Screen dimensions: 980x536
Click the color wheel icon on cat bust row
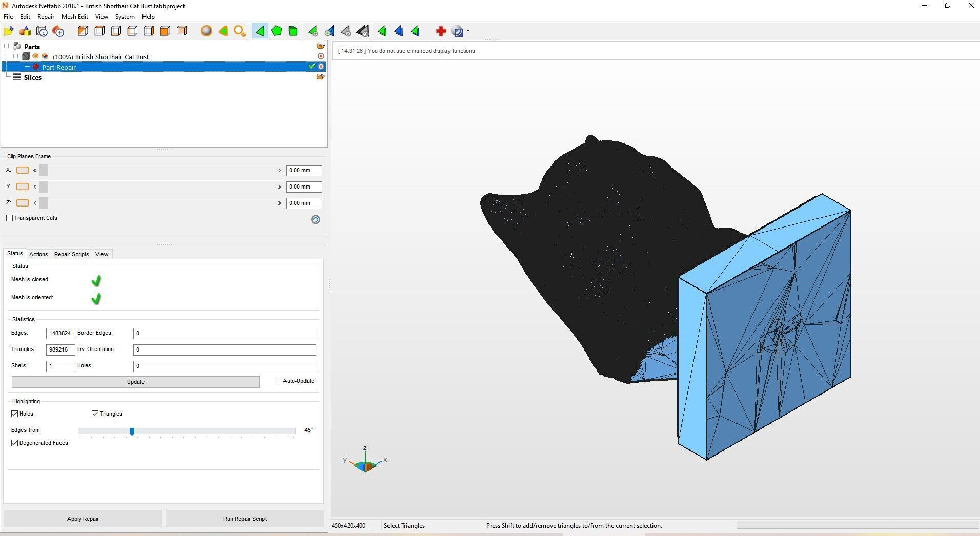pyautogui.click(x=45, y=56)
